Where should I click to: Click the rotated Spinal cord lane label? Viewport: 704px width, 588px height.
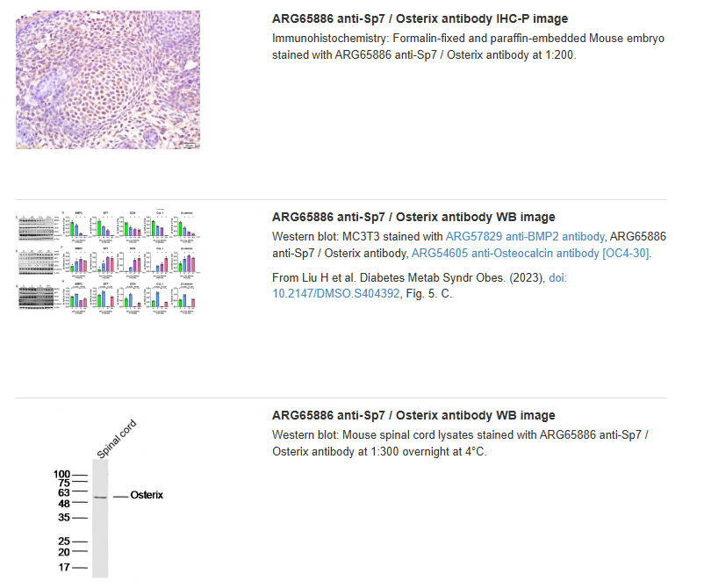point(115,440)
